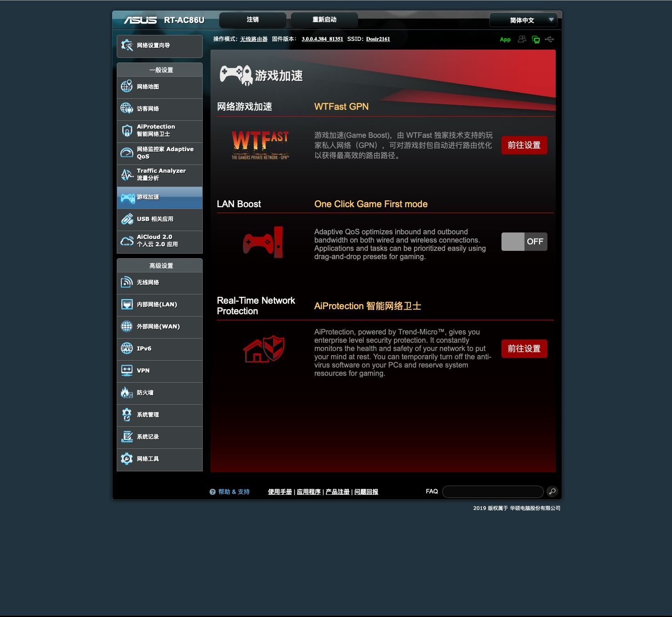Select 外部网络(WAN) in the sidebar
The height and width of the screenshot is (617, 672).
(159, 327)
